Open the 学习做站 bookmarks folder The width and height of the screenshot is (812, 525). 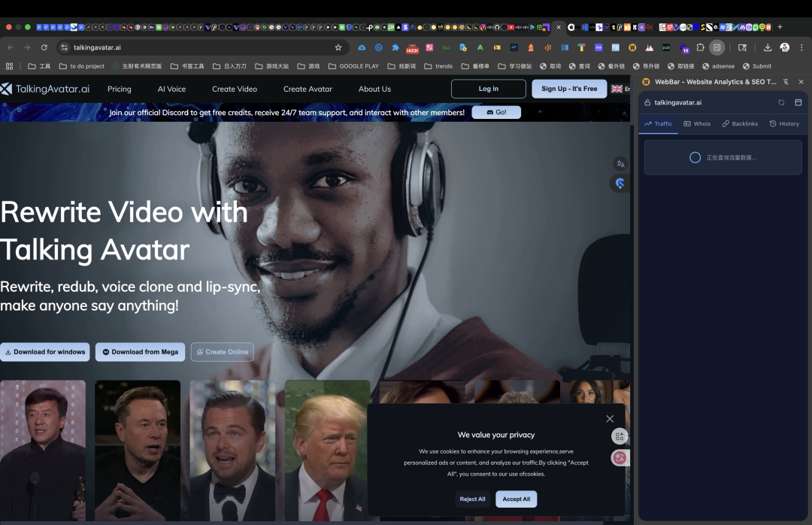(x=515, y=66)
